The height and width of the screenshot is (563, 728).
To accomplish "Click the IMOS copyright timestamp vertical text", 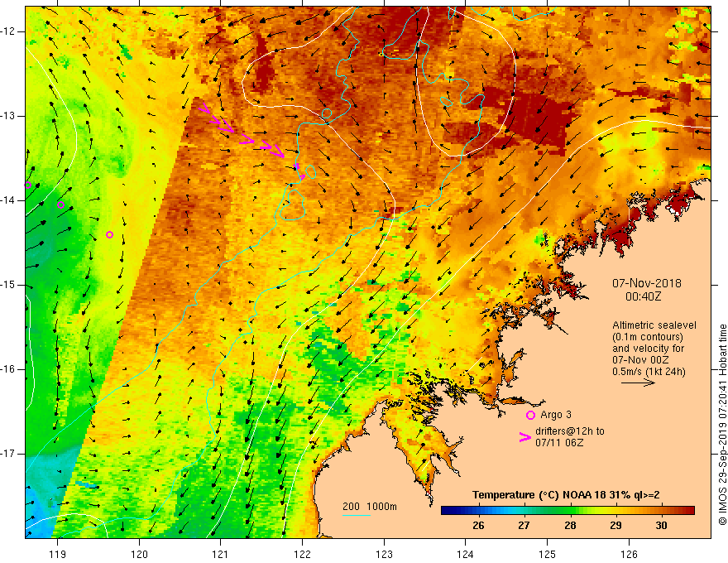I will point(722,425).
